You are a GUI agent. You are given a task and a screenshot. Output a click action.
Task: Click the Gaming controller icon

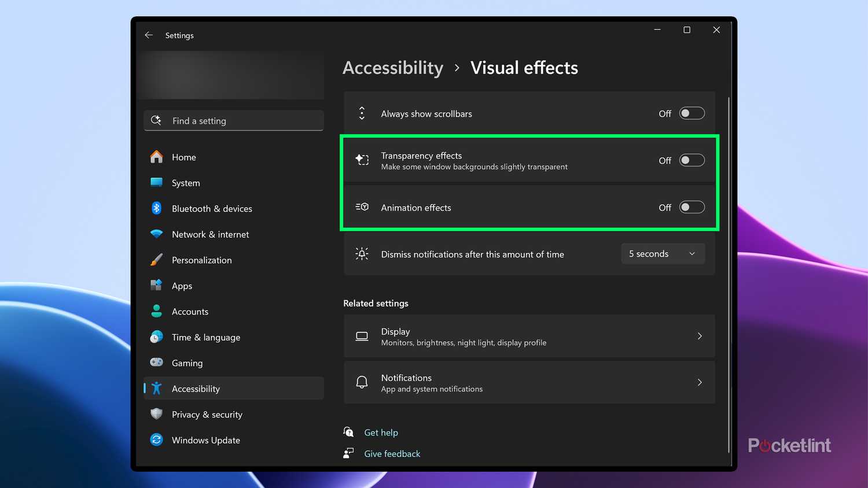pyautogui.click(x=156, y=363)
